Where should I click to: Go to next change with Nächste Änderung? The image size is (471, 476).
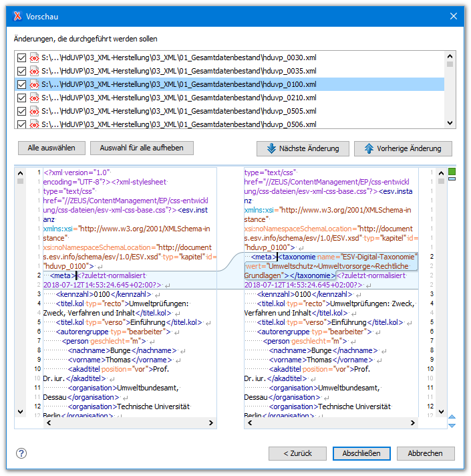click(x=302, y=148)
